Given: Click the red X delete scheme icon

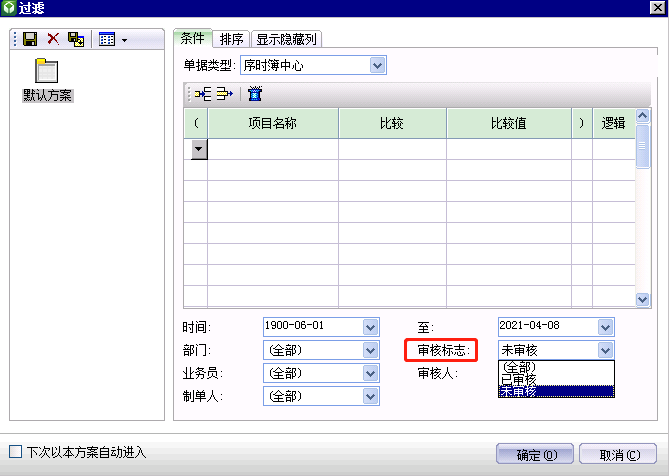Looking at the screenshot, I should pos(53,39).
